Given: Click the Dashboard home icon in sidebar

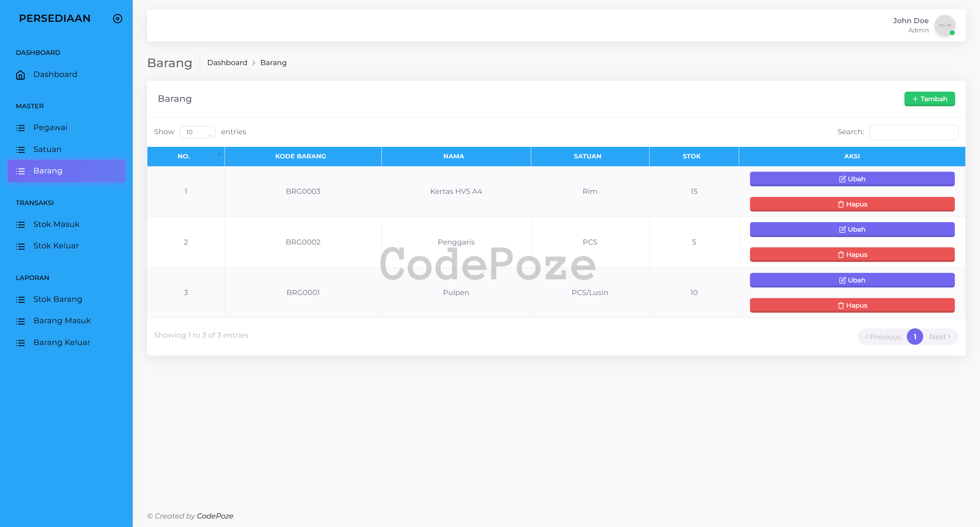Looking at the screenshot, I should (20, 75).
